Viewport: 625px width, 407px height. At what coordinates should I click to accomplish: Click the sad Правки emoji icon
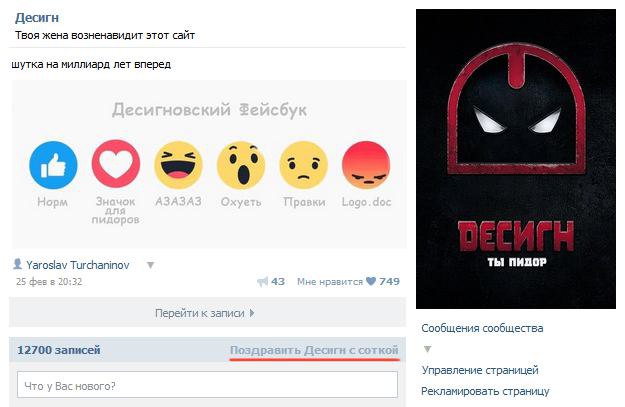coord(303,165)
